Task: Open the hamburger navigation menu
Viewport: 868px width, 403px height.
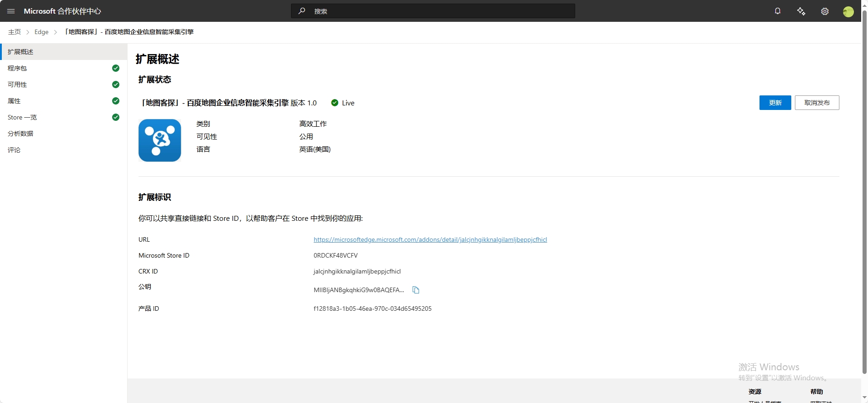Action: click(11, 11)
